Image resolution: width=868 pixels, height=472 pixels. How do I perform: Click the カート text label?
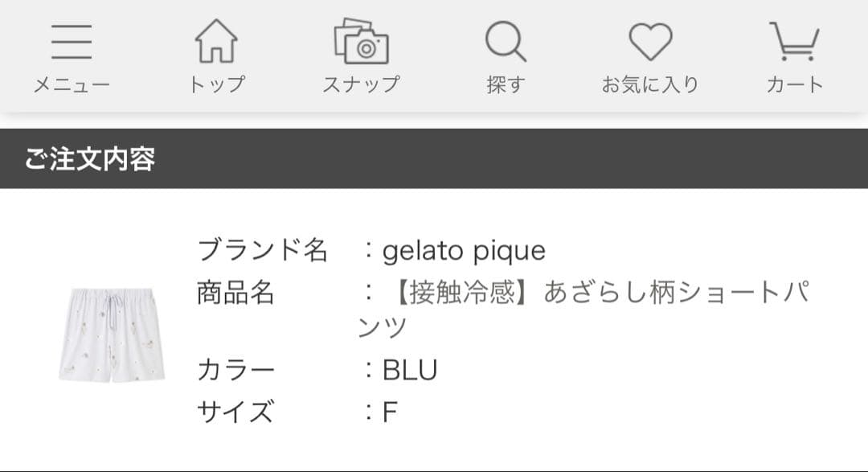794,83
